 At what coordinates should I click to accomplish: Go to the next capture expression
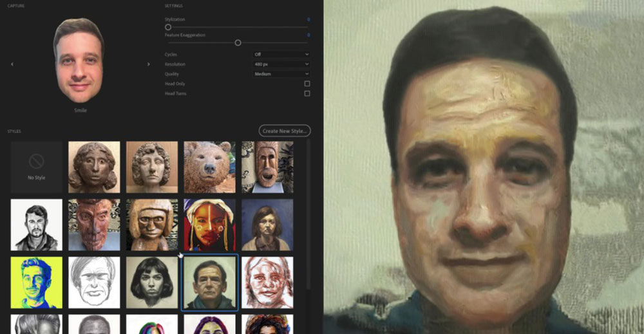pos(148,64)
